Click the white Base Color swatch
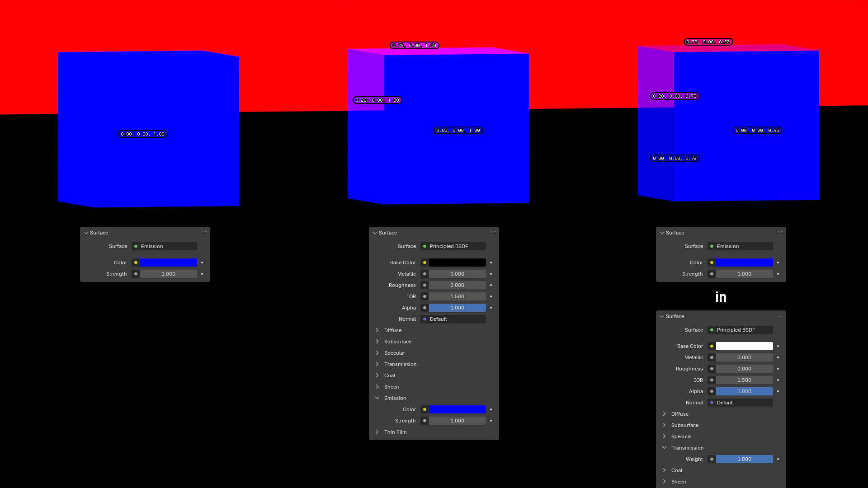Screen dimensions: 868x488 tap(744, 346)
